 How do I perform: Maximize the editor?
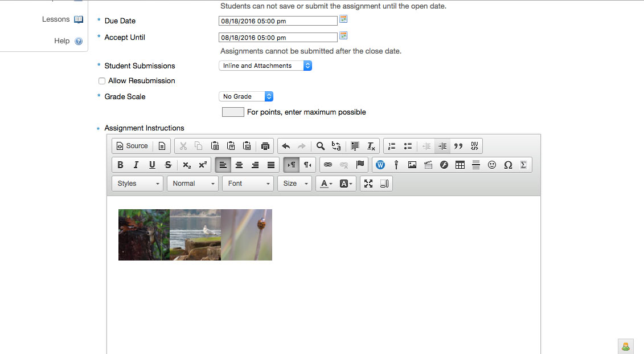coord(368,184)
